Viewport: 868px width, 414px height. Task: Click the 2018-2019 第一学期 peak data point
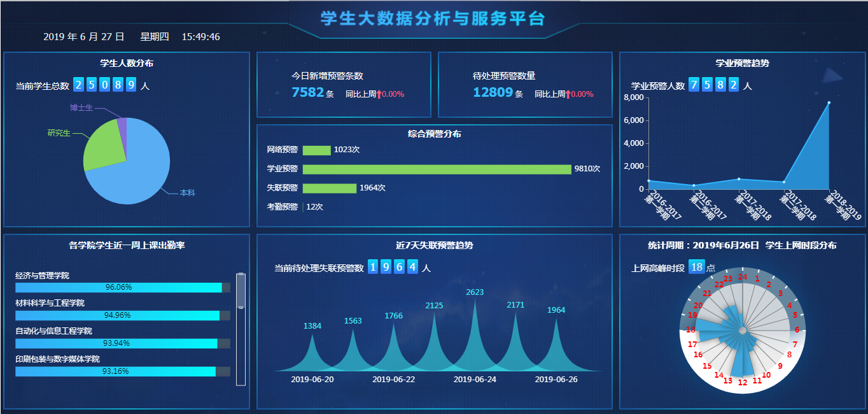(x=829, y=103)
